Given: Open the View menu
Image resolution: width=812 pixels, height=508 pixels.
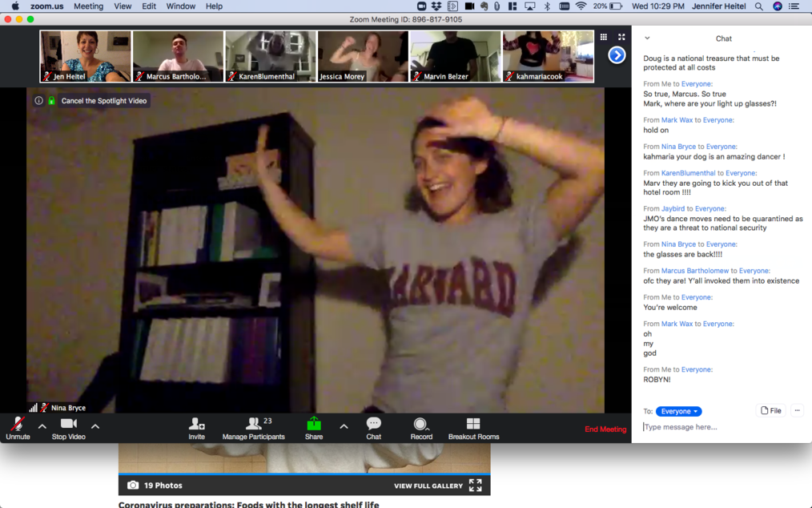Looking at the screenshot, I should [x=123, y=6].
